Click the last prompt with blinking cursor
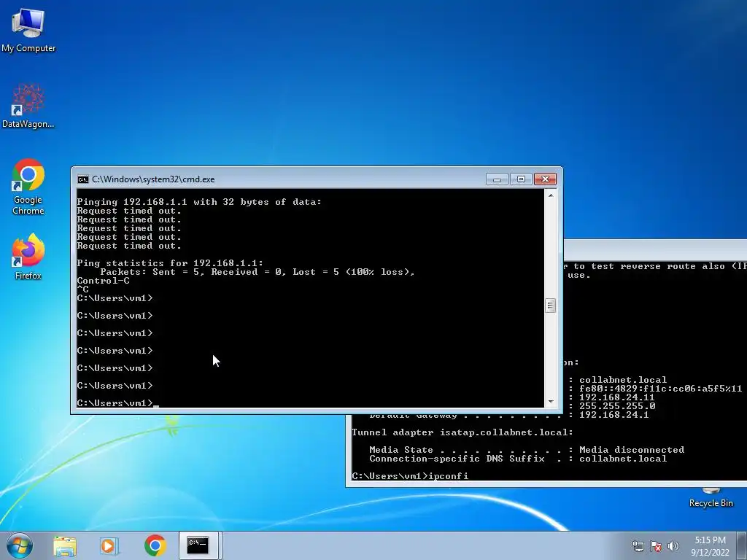Viewport: 747px width, 560px height. (x=117, y=403)
